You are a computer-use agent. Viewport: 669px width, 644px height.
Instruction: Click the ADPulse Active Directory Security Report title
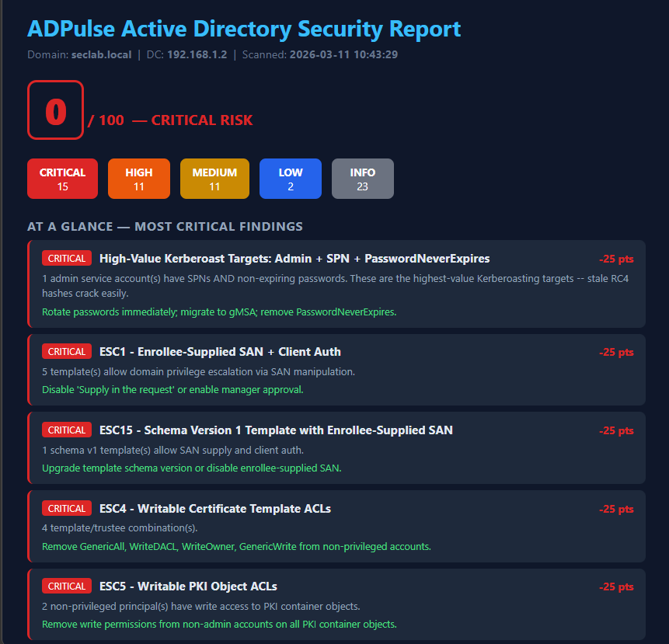pos(244,30)
